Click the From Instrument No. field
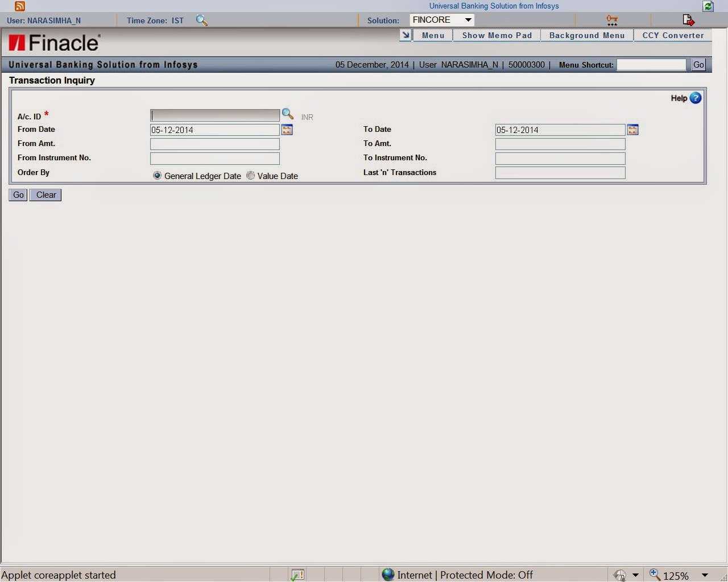This screenshot has height=582, width=728. (x=215, y=159)
